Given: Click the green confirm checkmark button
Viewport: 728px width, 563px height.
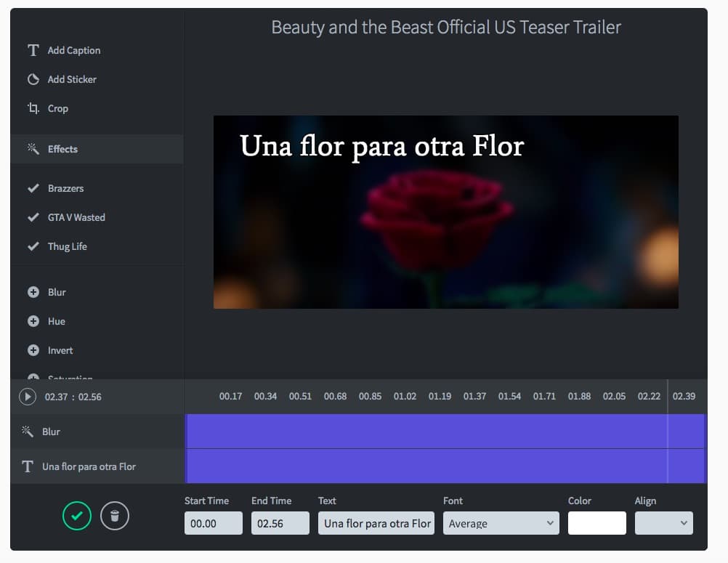Looking at the screenshot, I should [76, 516].
